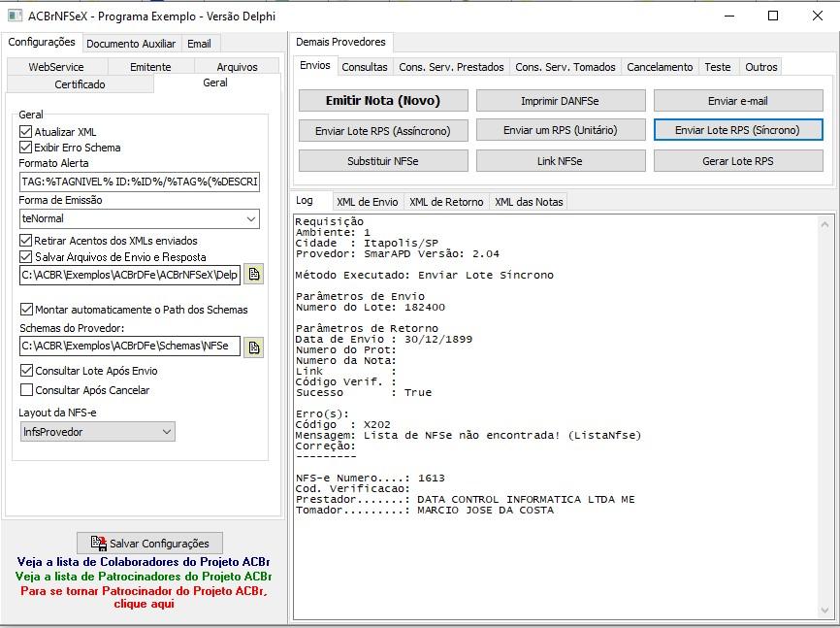This screenshot has height=628, width=840.
Task: Select the Certificado settings tab
Action: [x=80, y=84]
